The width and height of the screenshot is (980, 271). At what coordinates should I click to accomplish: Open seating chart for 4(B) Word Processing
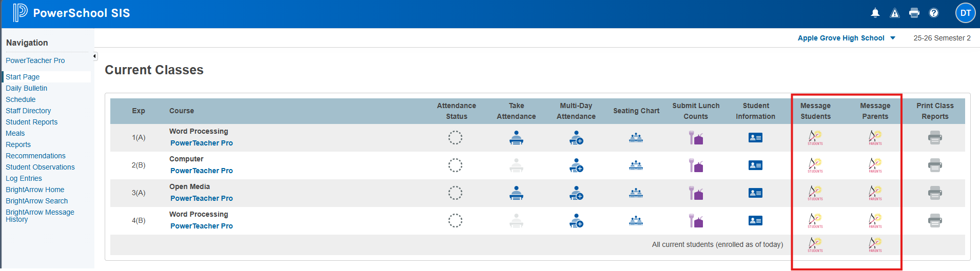tap(636, 221)
